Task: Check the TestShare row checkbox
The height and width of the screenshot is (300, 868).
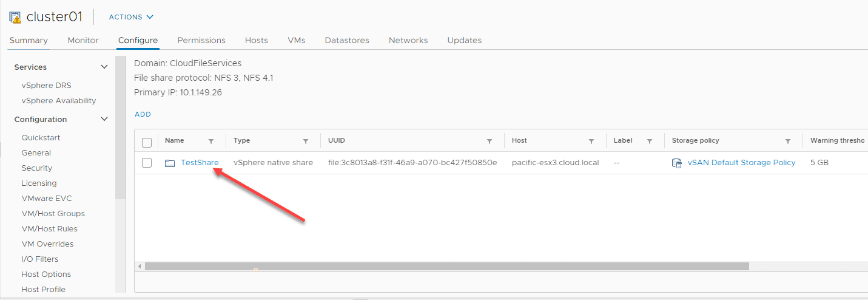Action: click(146, 163)
